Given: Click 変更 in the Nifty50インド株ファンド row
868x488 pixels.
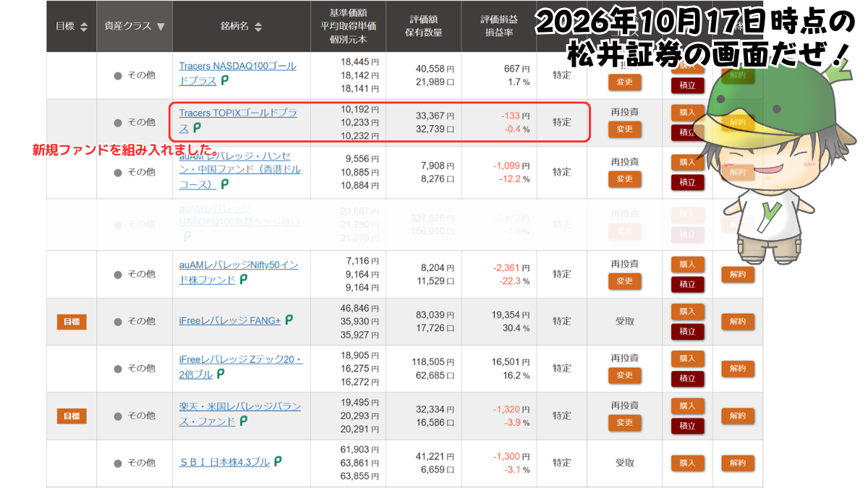Looking at the screenshot, I should 625,281.
